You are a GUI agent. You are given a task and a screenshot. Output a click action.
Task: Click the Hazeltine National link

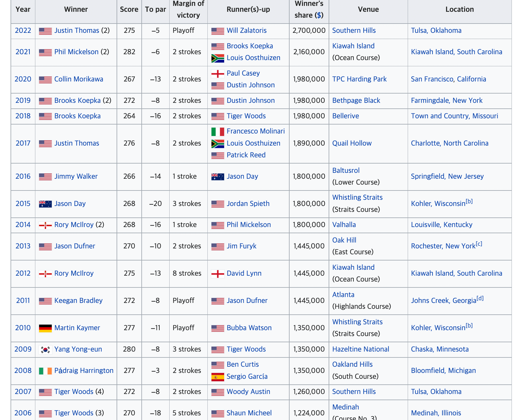pos(360,349)
